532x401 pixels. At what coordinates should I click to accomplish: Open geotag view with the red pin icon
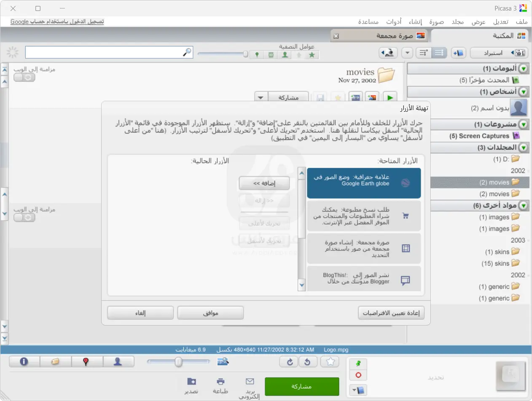87,361
